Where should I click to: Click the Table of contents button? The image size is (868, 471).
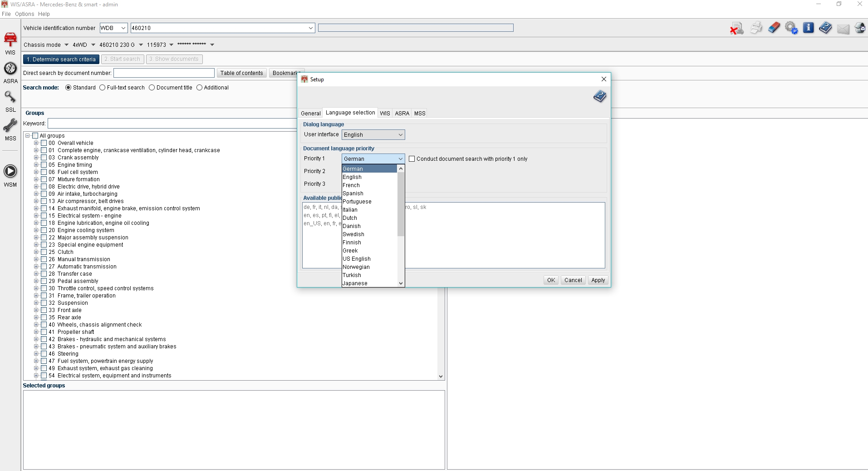(x=241, y=73)
